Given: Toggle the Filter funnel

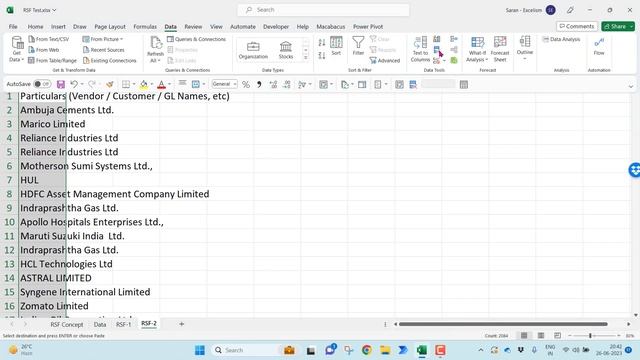Looking at the screenshot, I should 358,46.
